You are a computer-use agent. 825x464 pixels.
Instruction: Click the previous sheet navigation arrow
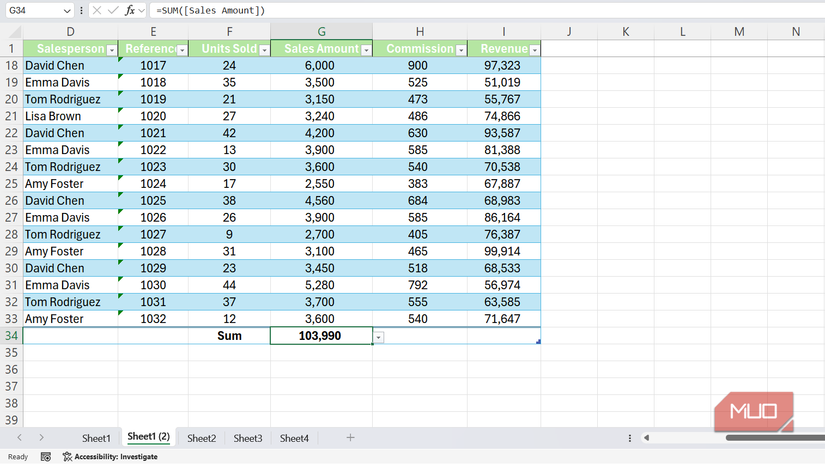[19, 437]
